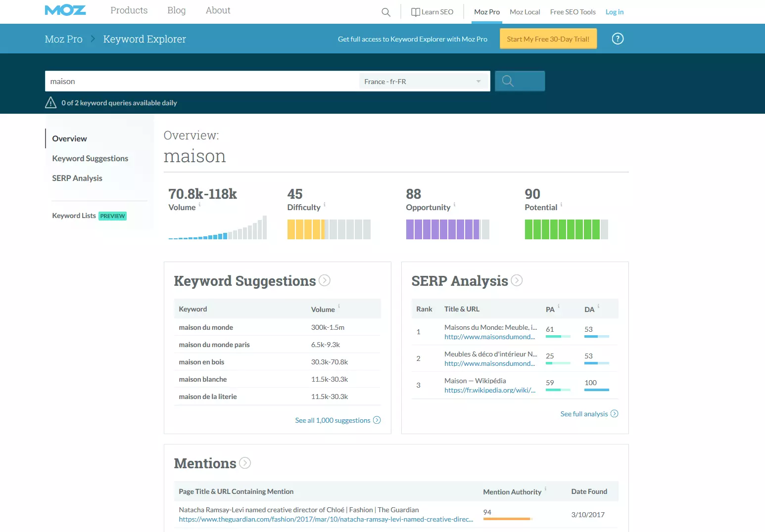Select keyword 'maison du monde paris'

click(214, 345)
